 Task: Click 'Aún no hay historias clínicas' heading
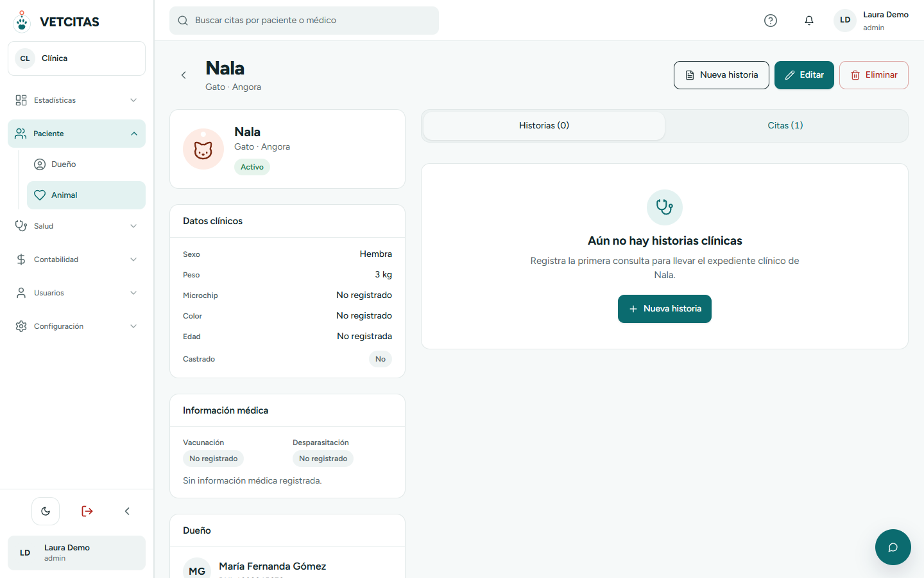(x=665, y=241)
